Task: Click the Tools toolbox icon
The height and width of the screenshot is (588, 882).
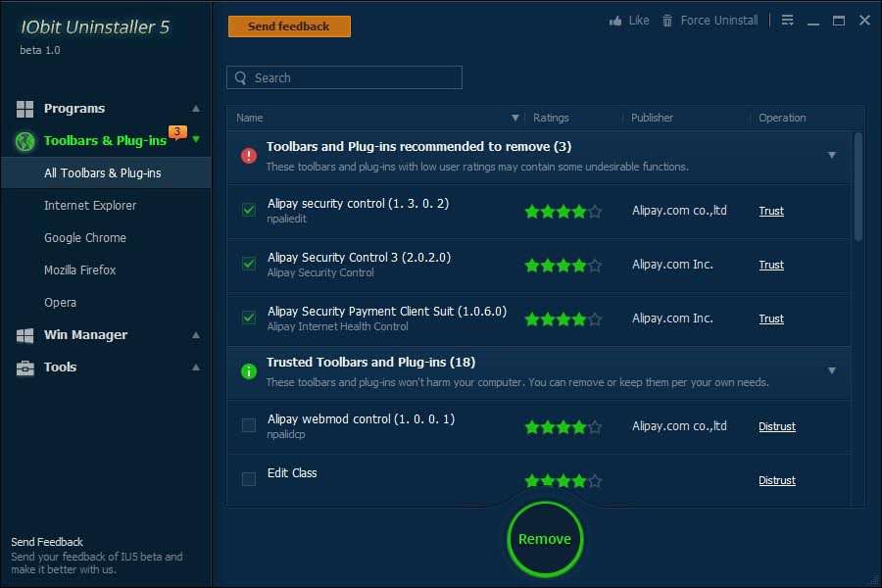Action: tap(24, 367)
